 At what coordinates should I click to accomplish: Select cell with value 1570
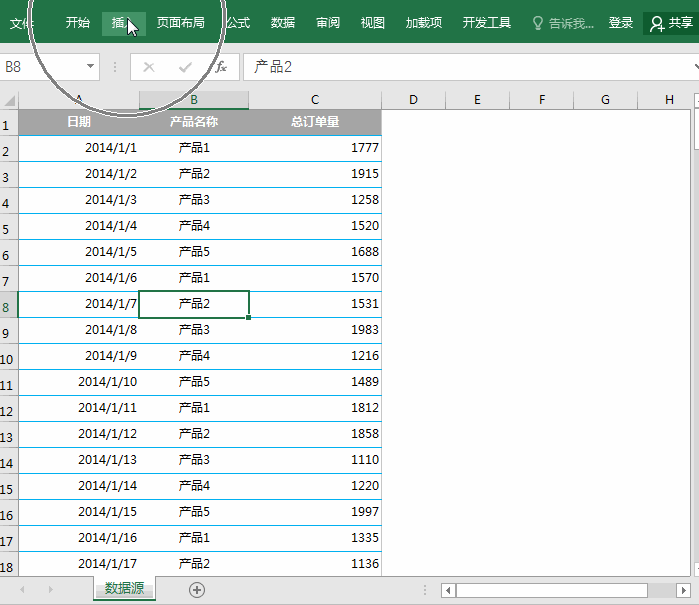pyautogui.click(x=315, y=278)
